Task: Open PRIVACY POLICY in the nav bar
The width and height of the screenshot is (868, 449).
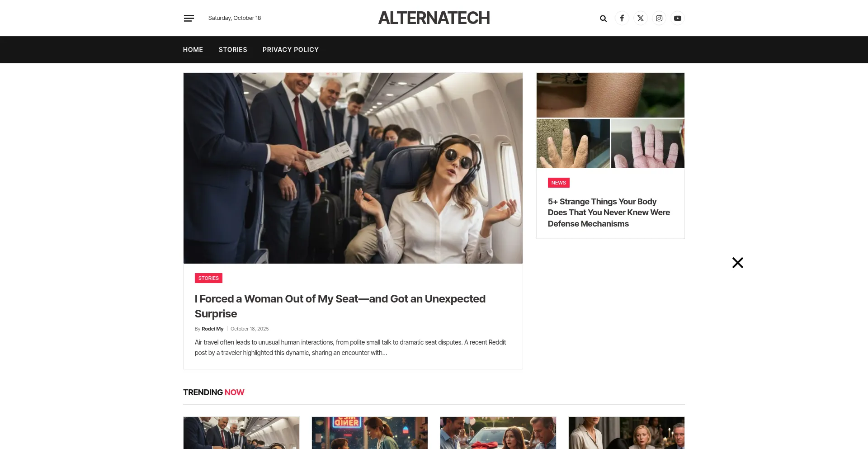Action: [291, 50]
